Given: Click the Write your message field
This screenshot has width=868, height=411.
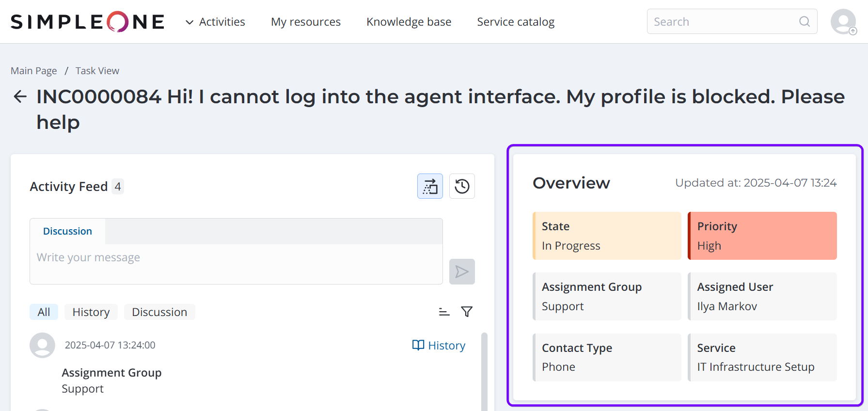Looking at the screenshot, I should (236, 263).
